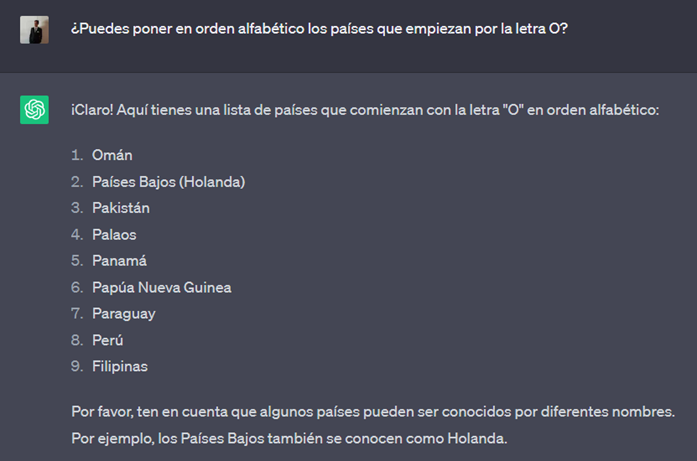The height and width of the screenshot is (461, 697).
Task: Select the user question about letter O
Action: pos(319,28)
